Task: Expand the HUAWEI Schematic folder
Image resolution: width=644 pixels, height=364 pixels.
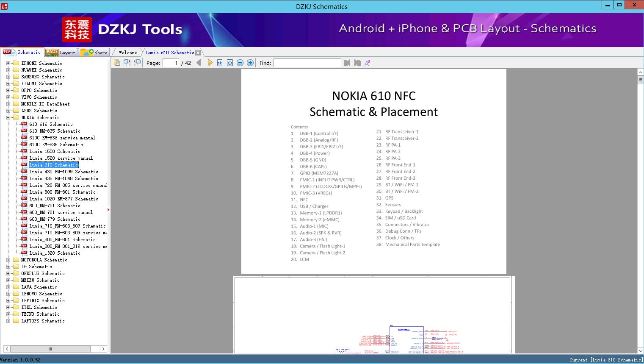Action: pyautogui.click(x=8, y=70)
